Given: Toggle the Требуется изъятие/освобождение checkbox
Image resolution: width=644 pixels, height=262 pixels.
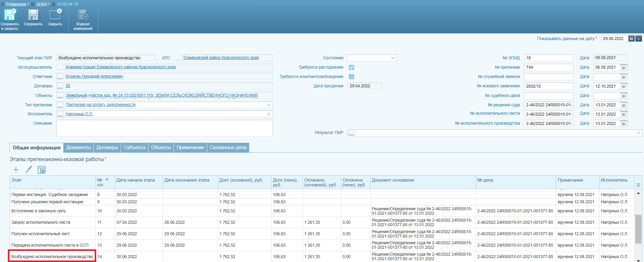Looking at the screenshot, I should point(351,76).
